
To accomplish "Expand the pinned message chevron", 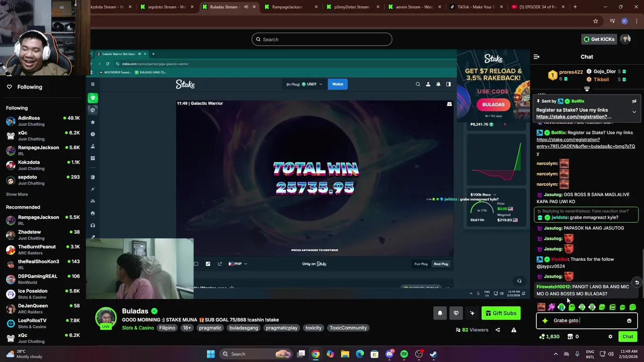I will [634, 112].
